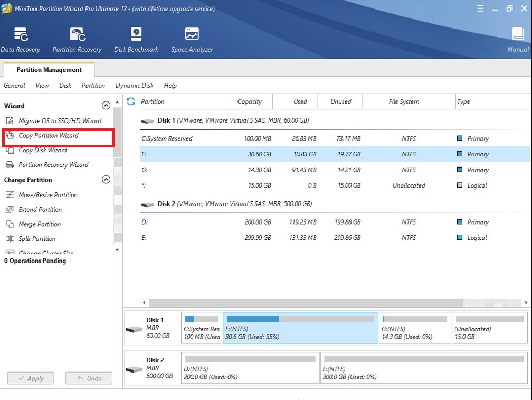Select the D:(NTFS) 200.0 GB block
The image size is (532, 400).
250,368
